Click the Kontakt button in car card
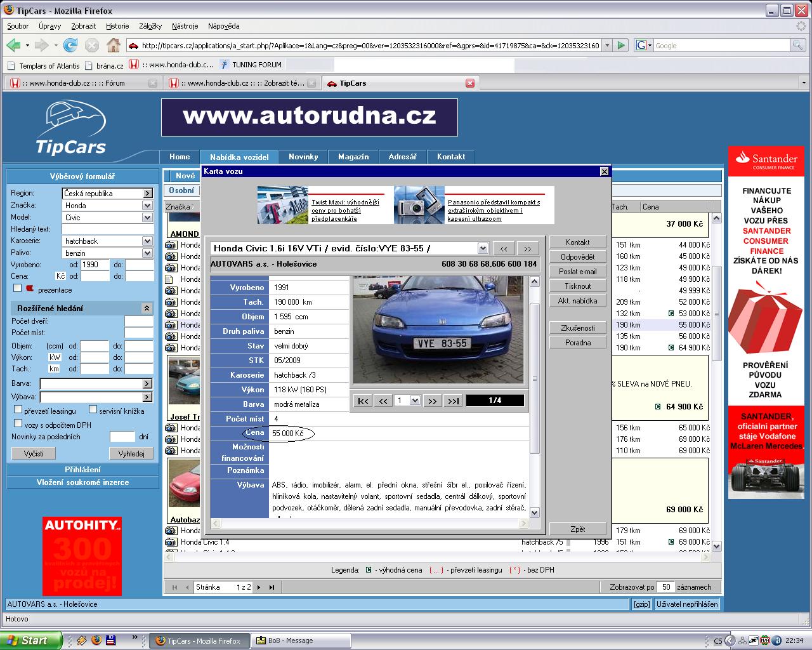Screen dimensions: 812x650 [577, 242]
